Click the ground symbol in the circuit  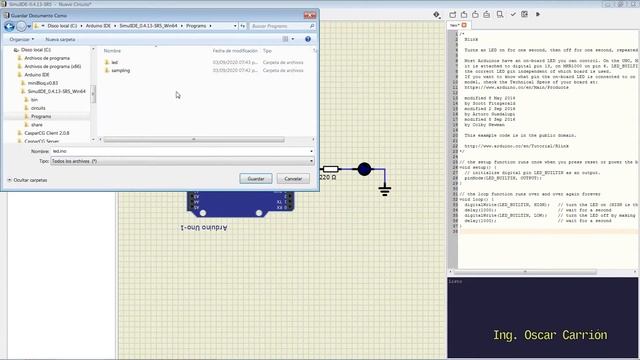pyautogui.click(x=385, y=190)
